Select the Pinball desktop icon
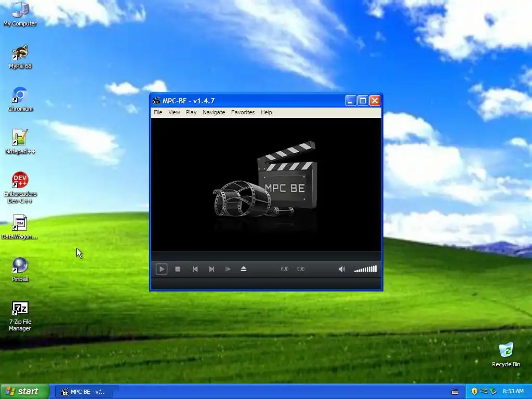The width and height of the screenshot is (532, 399). pos(20,270)
